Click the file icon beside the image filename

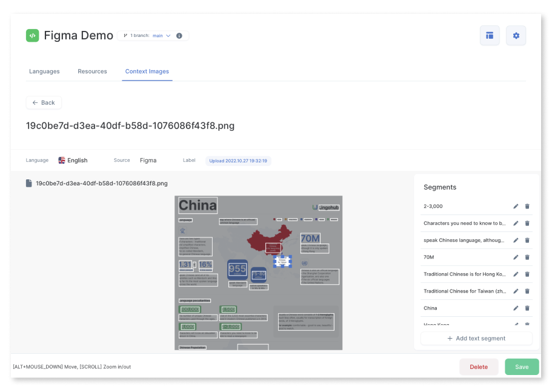click(x=29, y=184)
